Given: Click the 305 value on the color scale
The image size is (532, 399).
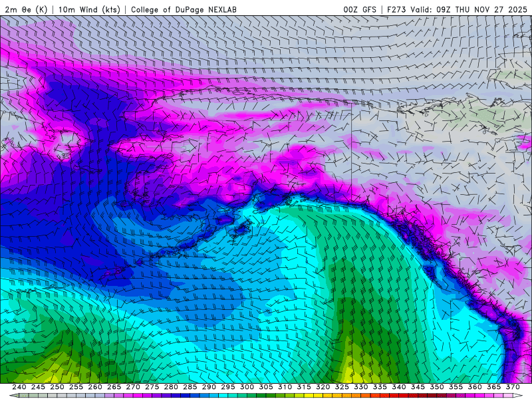Looking at the screenshot, I should [266, 387].
